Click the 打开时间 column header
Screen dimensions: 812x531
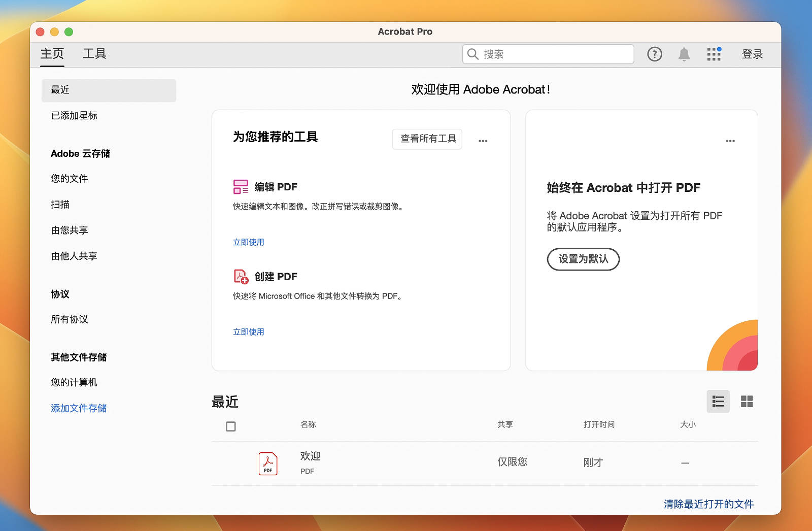[599, 424]
